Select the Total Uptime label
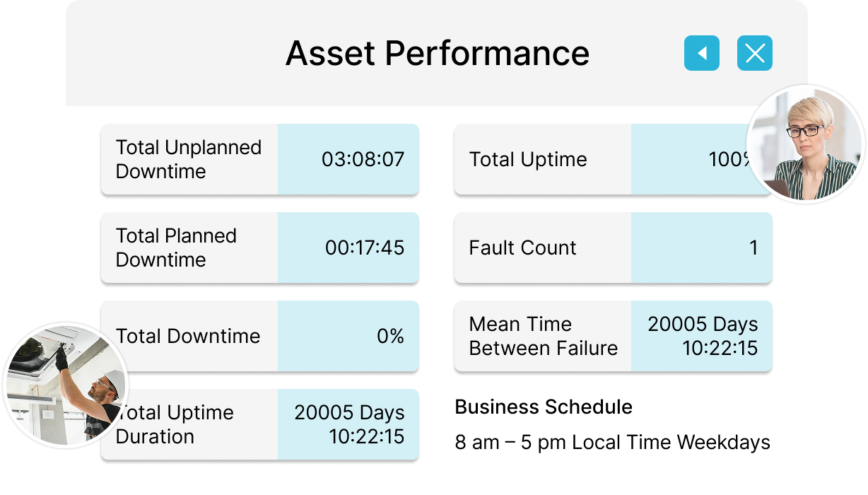 point(528,159)
